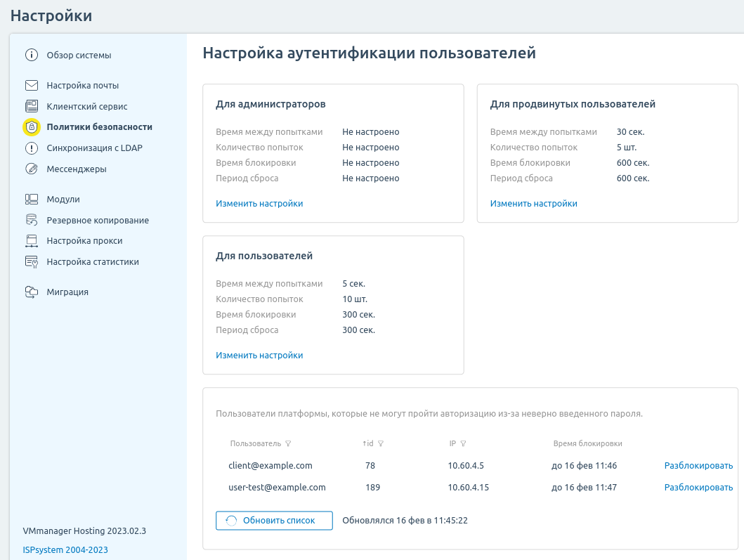Click the Модули sidebar icon
The width and height of the screenshot is (744, 560).
32,200
